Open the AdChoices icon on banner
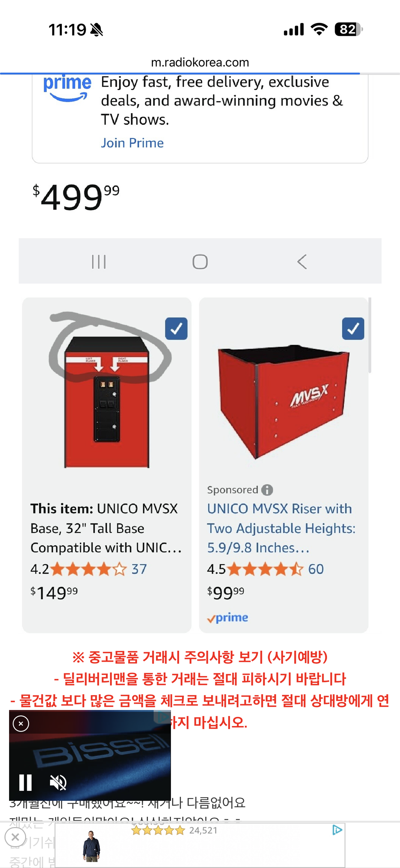Viewport: 400px width, 868px height. click(337, 830)
